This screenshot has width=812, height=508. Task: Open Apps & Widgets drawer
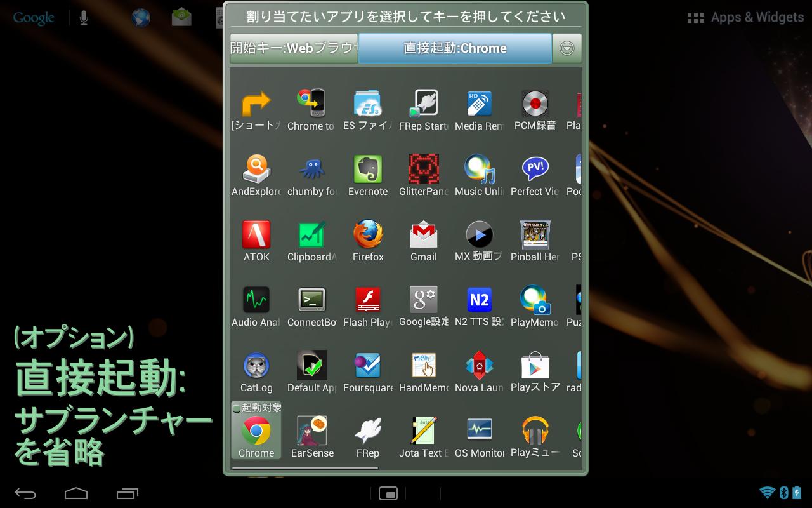pos(745,18)
